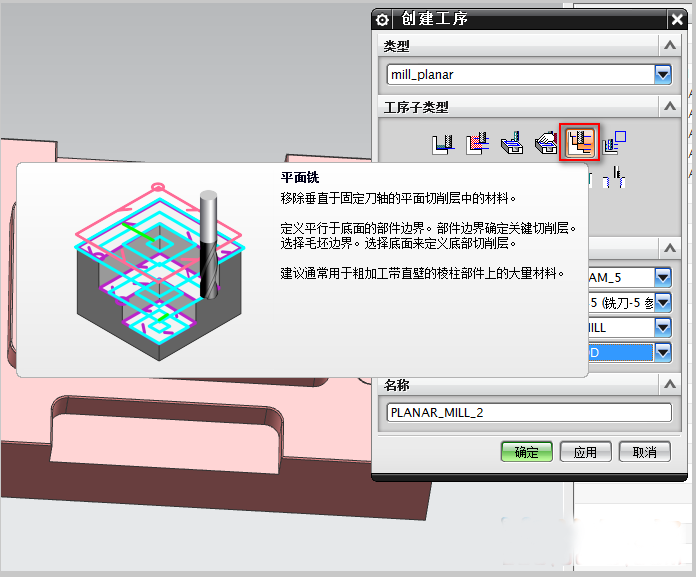Expand the tool dropdown showing 铣刀-5
The image size is (696, 577).
click(662, 301)
